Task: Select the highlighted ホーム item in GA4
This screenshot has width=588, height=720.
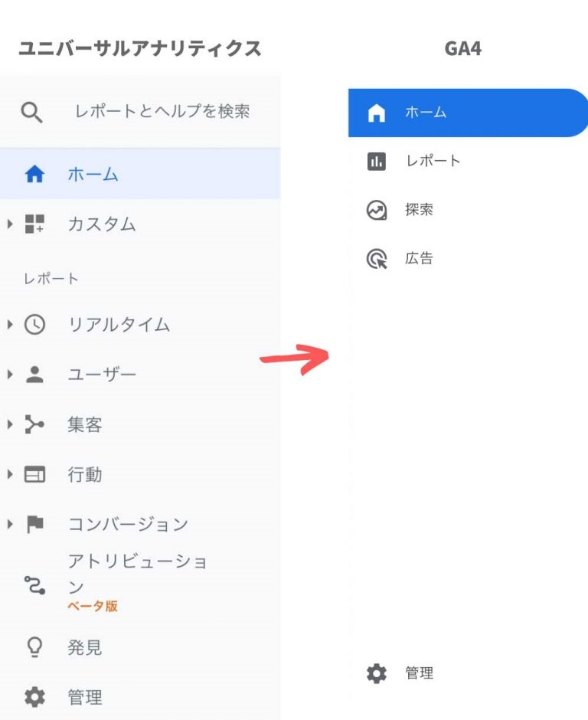Action: tap(469, 113)
